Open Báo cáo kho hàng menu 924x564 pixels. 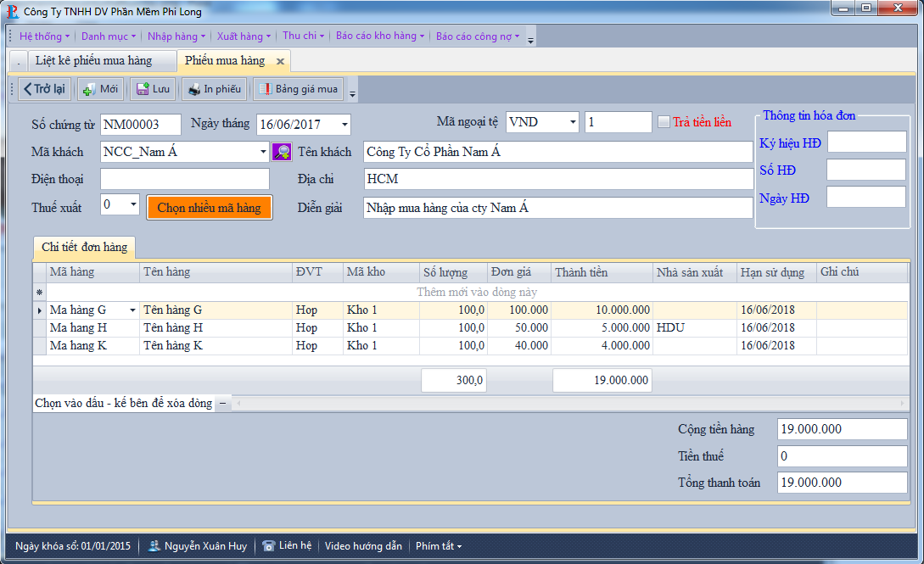[x=380, y=36]
